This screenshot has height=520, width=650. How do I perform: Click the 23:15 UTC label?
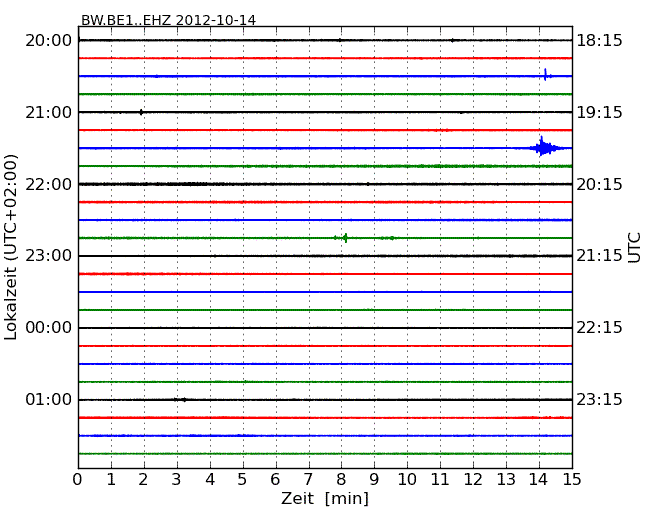point(599,399)
